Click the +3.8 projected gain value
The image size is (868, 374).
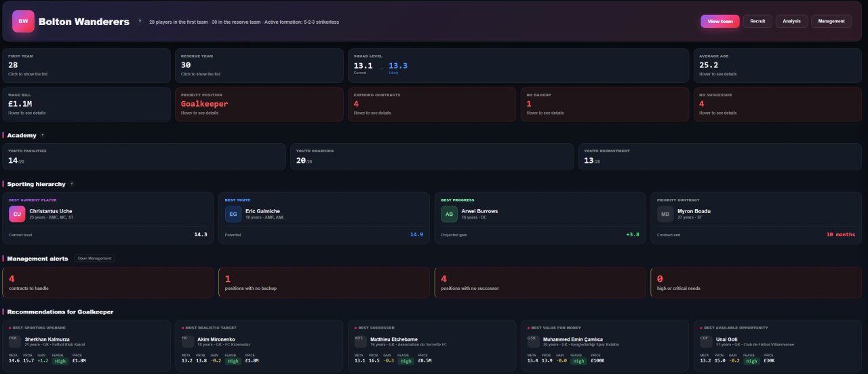point(632,234)
